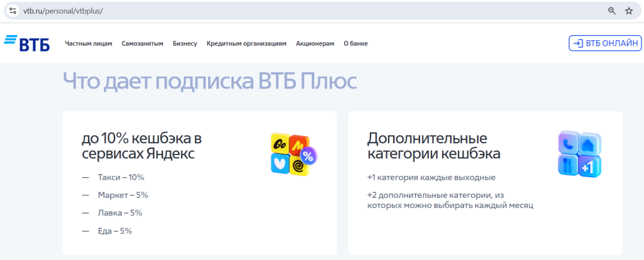Click the +2 дополнительные категории paragraph
This screenshot has width=644, height=260.
point(450,200)
